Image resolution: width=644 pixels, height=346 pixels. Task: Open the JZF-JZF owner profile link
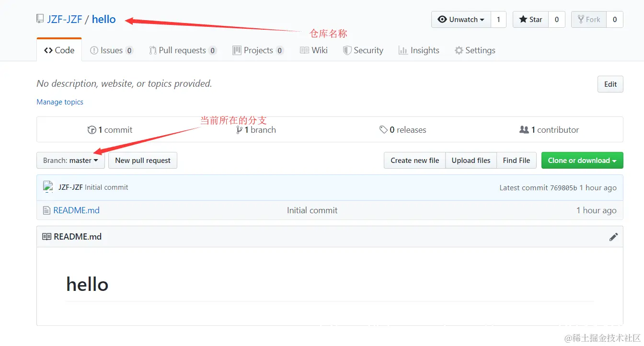point(65,19)
